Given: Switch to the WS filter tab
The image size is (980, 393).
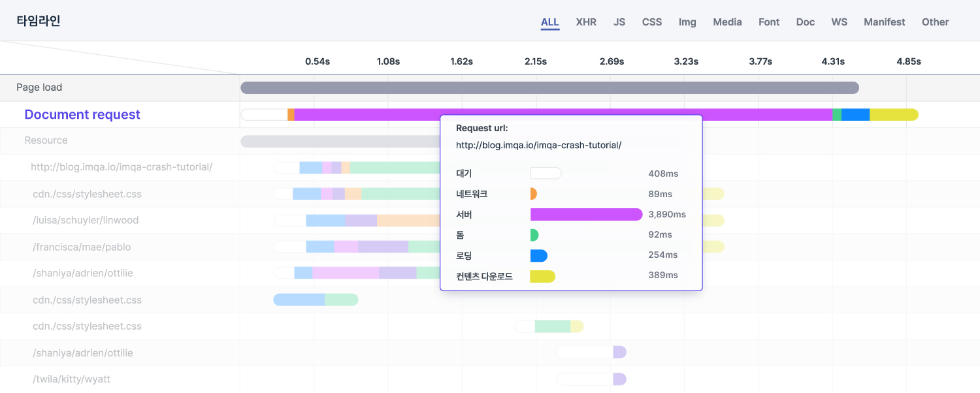Looking at the screenshot, I should point(840,22).
